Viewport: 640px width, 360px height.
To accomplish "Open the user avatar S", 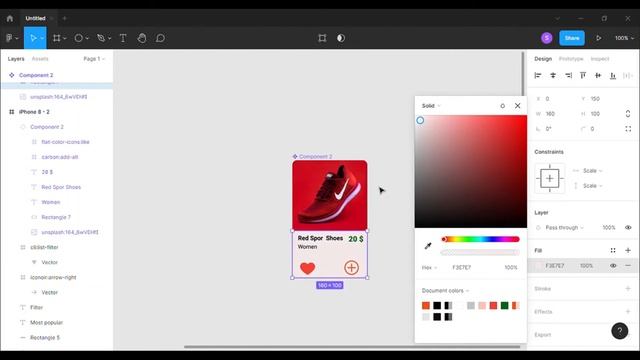I will pos(547,38).
